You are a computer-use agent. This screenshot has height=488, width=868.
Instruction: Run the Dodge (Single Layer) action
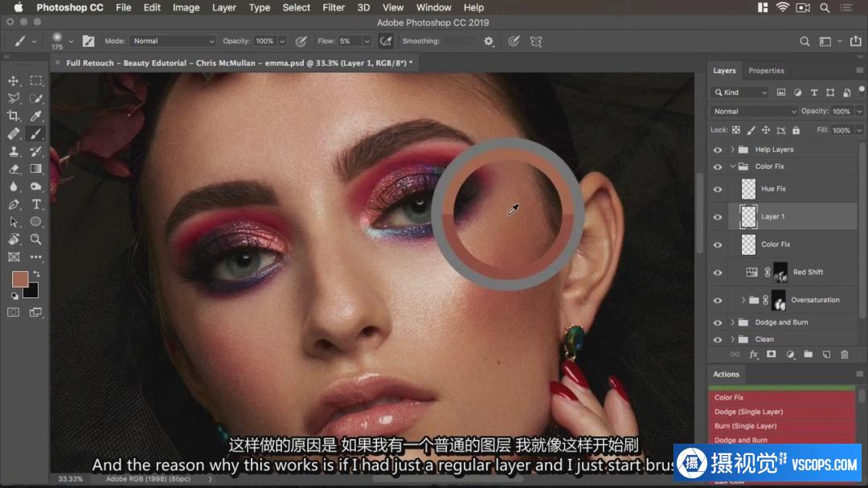pyautogui.click(x=782, y=412)
